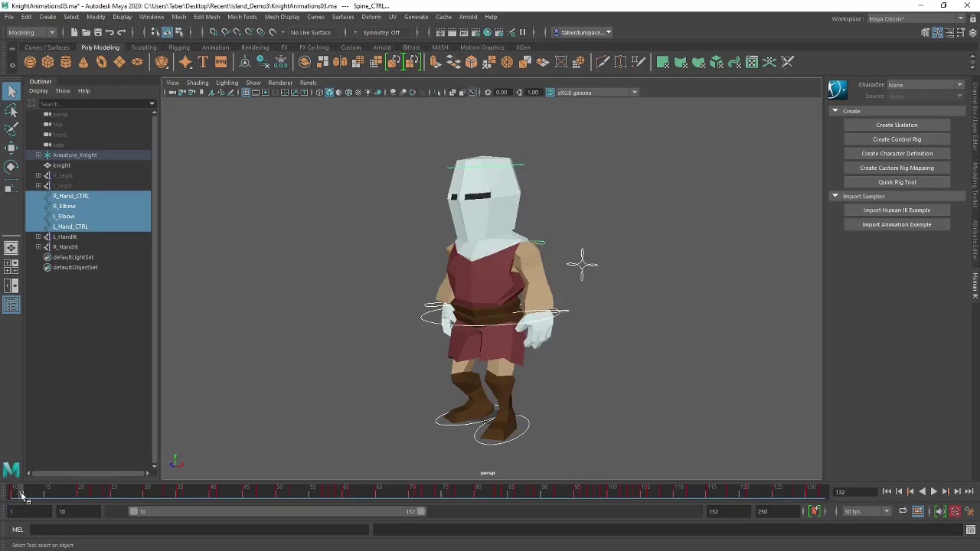Click the Script Editor icon

coord(970,530)
